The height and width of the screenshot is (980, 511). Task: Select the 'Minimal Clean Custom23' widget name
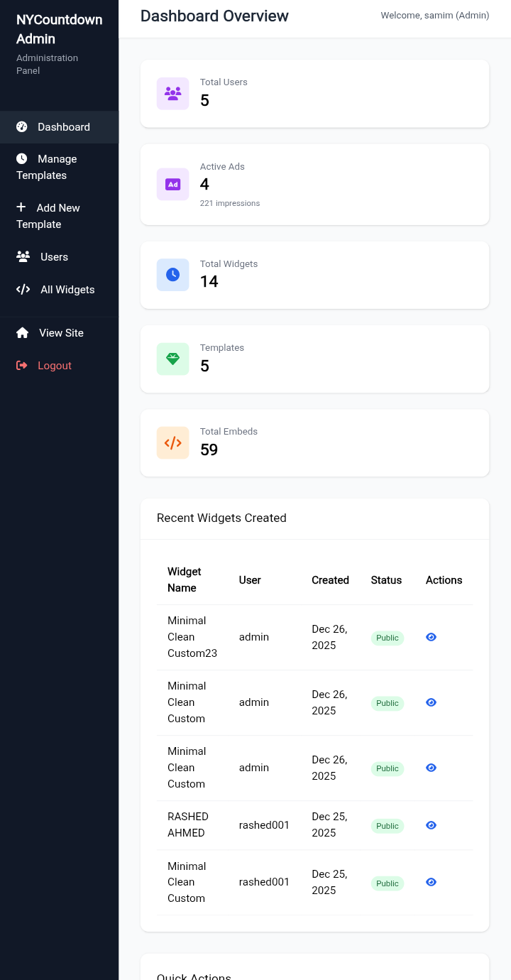(x=192, y=637)
